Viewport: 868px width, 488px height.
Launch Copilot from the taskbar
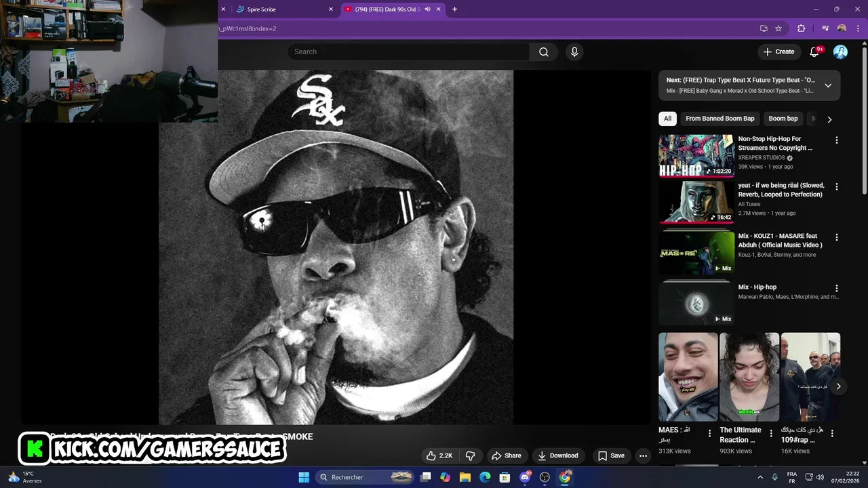pos(445,477)
